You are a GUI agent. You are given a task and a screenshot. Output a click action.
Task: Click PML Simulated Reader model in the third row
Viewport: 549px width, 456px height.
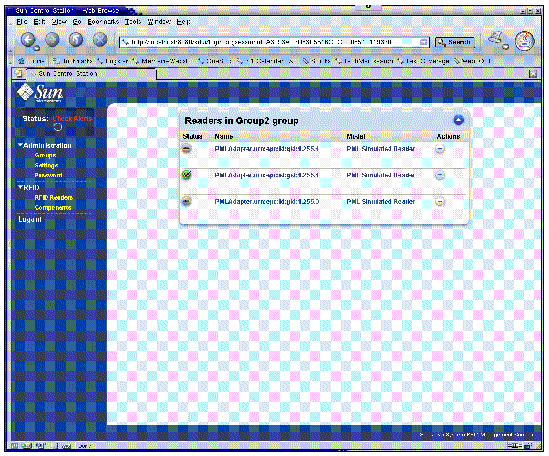(x=381, y=202)
